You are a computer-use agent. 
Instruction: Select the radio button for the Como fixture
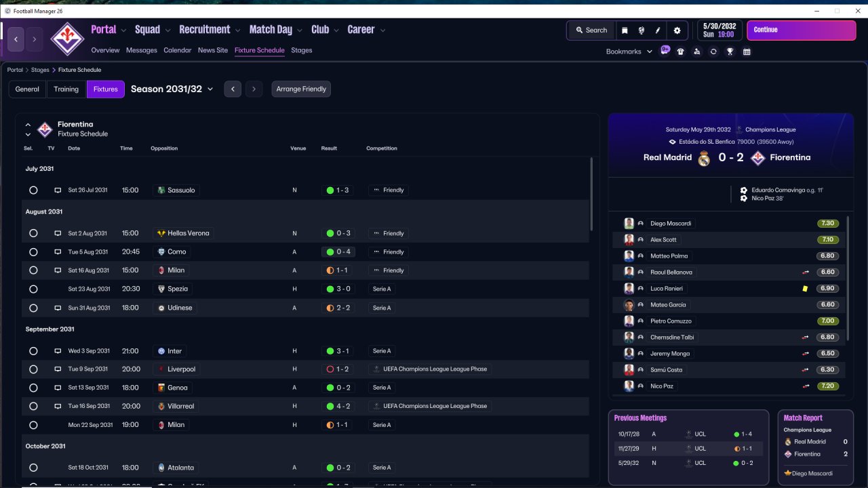coord(33,252)
